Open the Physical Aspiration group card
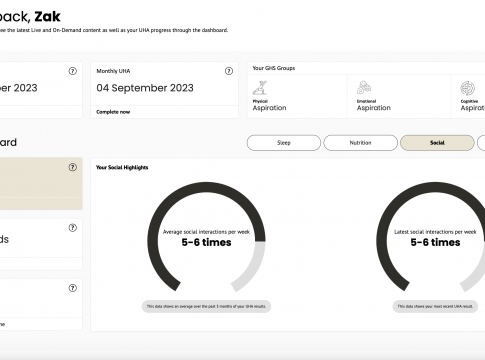Viewport: 485px width, 360px height. pyautogui.click(x=297, y=96)
